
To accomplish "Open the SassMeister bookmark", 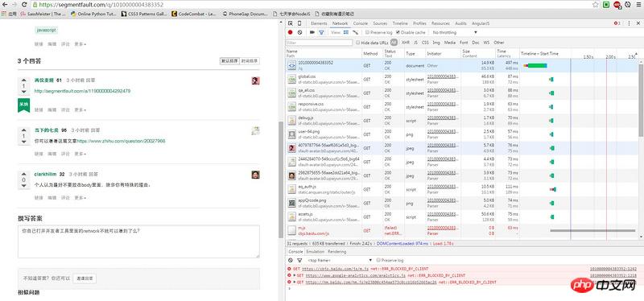I will point(43,14).
